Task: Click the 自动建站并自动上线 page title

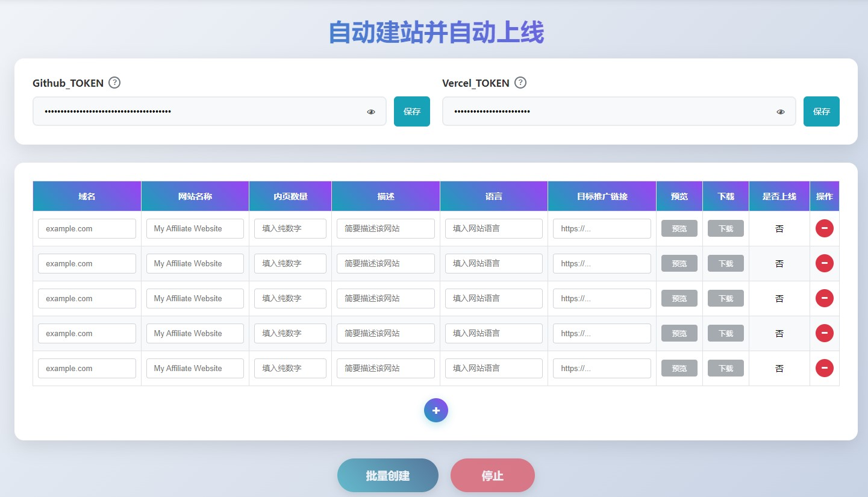Action: [x=436, y=33]
